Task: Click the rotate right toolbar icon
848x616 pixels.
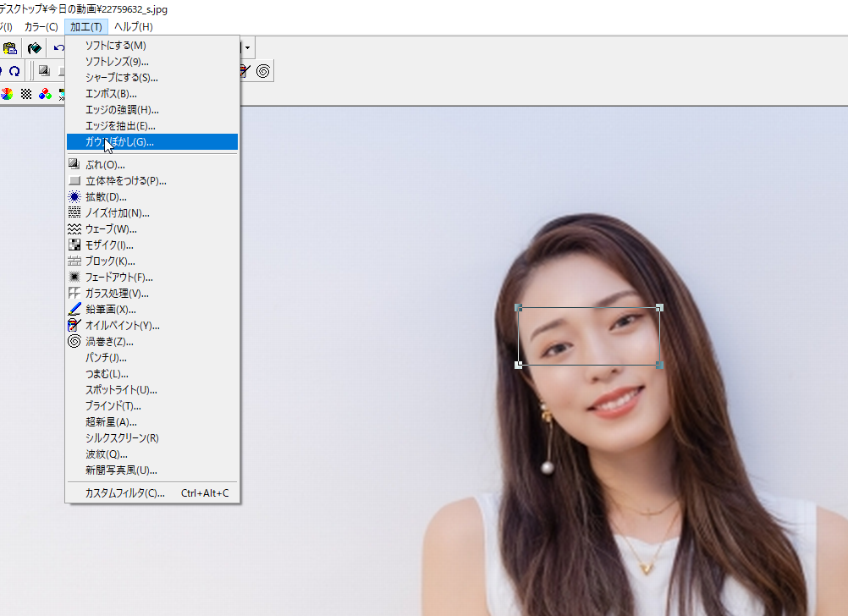Action: coord(14,71)
